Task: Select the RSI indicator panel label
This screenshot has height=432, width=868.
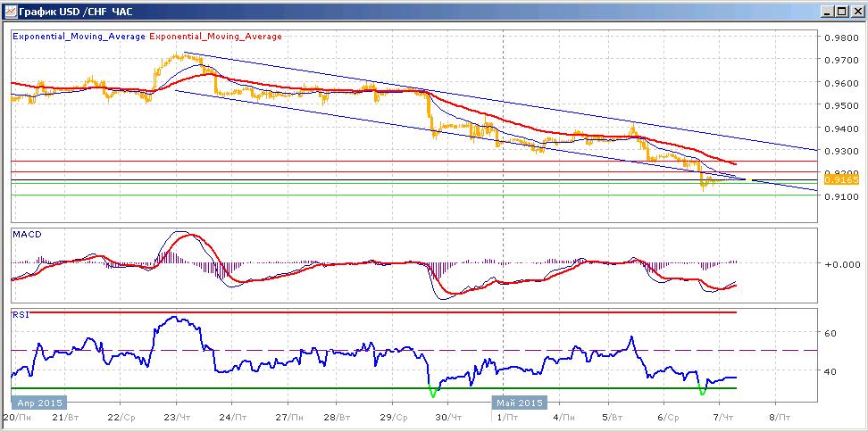Action: click(x=19, y=315)
